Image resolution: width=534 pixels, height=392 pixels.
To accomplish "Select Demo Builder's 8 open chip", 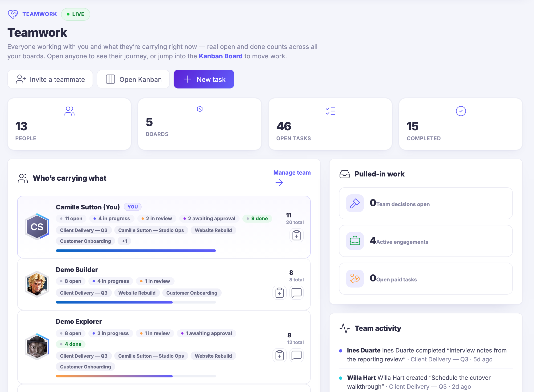I will tap(71, 281).
